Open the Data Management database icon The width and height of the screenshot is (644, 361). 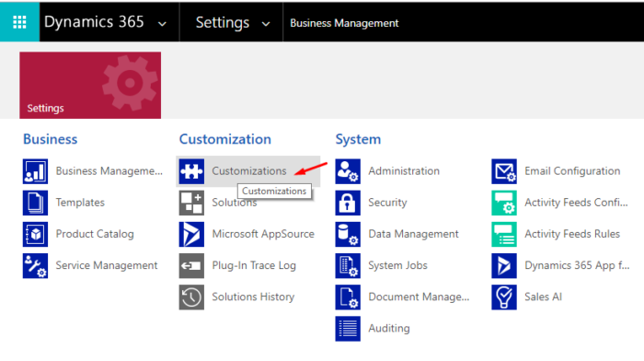(348, 234)
